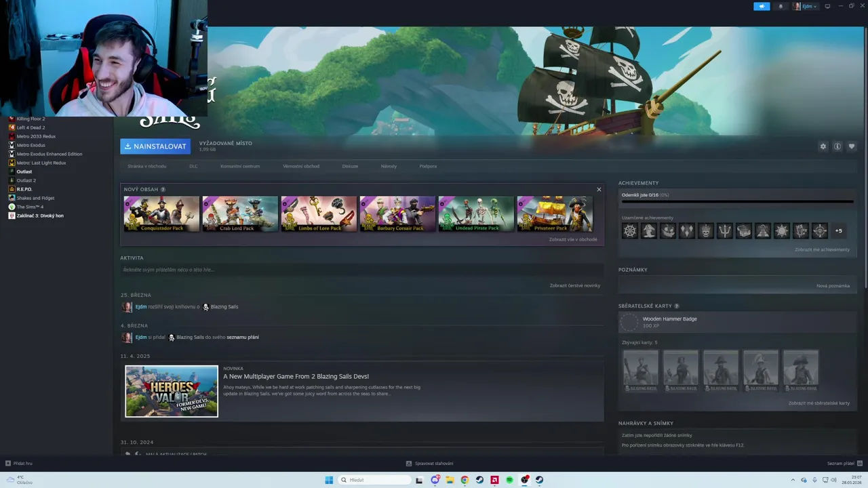Select R.E.P.O. in library
The image size is (868, 488).
[24, 189]
